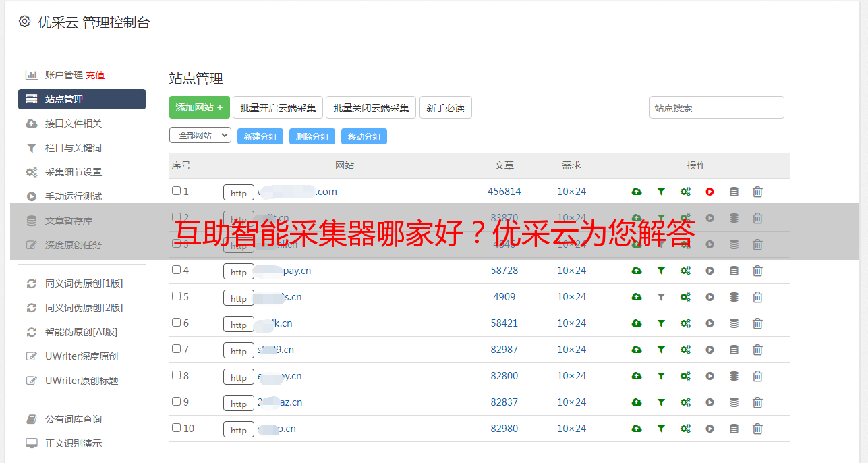Viewport: 868px width, 463px height.
Task: Check the checkbox for row 1
Action: [176, 191]
